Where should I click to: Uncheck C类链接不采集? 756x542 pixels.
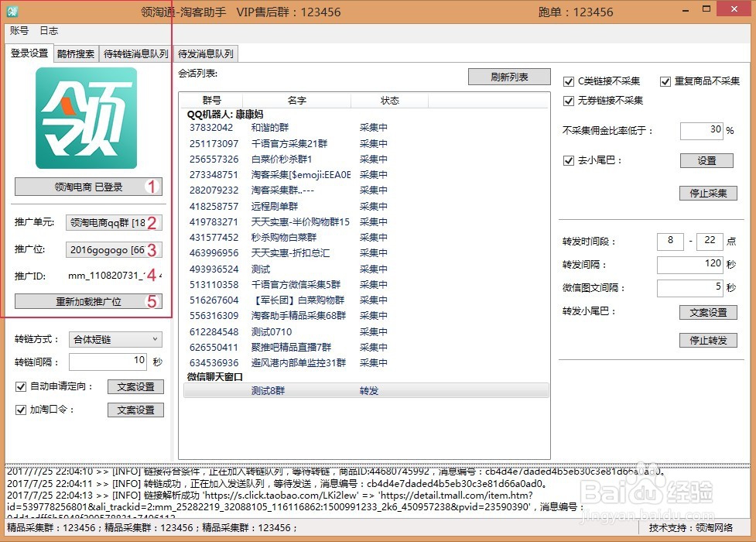click(569, 81)
